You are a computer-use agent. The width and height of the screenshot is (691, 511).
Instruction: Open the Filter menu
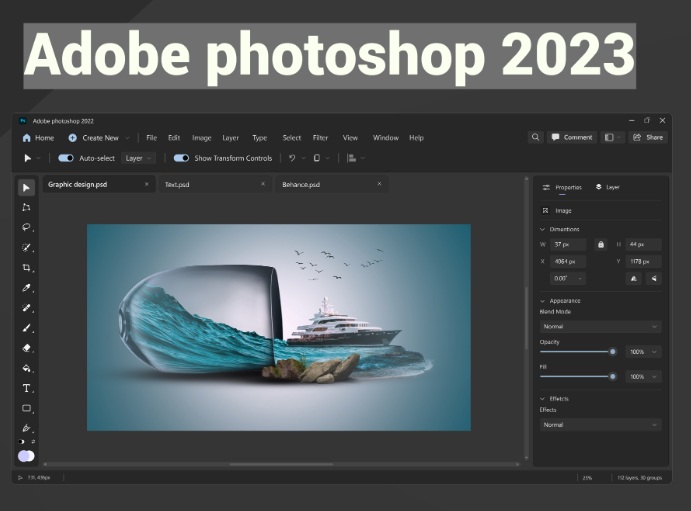pyautogui.click(x=320, y=138)
